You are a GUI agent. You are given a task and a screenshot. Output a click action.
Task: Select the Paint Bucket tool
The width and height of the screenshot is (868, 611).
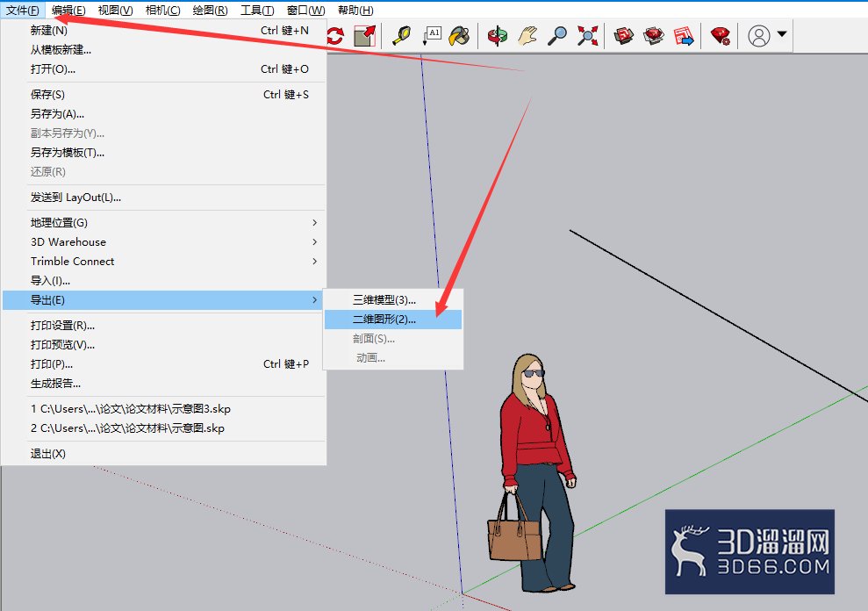(x=459, y=35)
